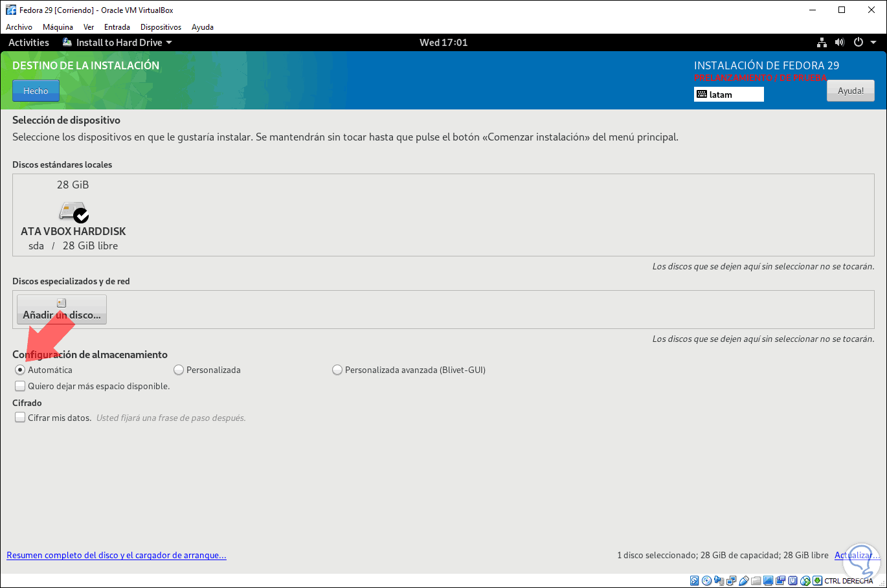The image size is (887, 588).
Task: Click the power icon in the GNOME top bar
Action: pyautogui.click(x=859, y=43)
